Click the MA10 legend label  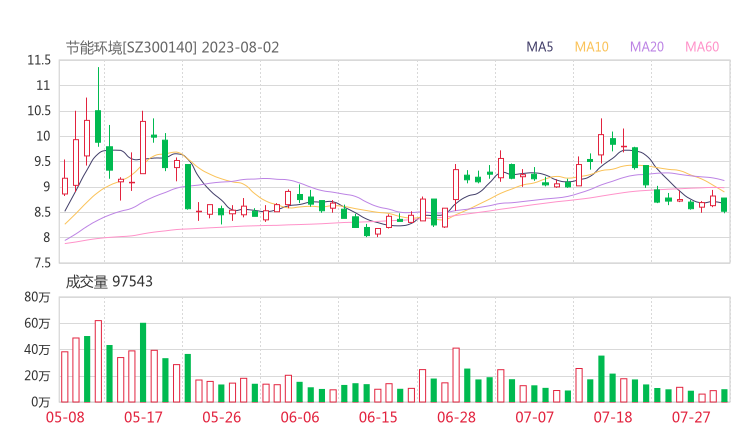(x=591, y=47)
